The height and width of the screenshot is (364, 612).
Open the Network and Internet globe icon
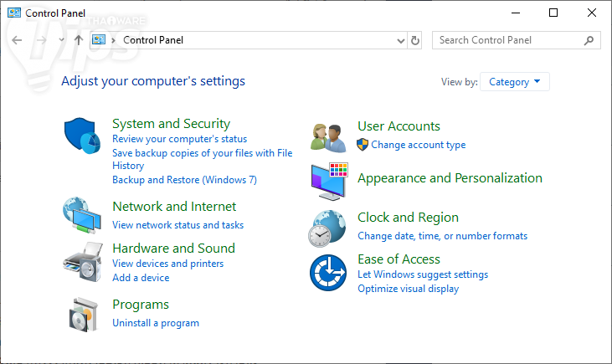click(82, 215)
